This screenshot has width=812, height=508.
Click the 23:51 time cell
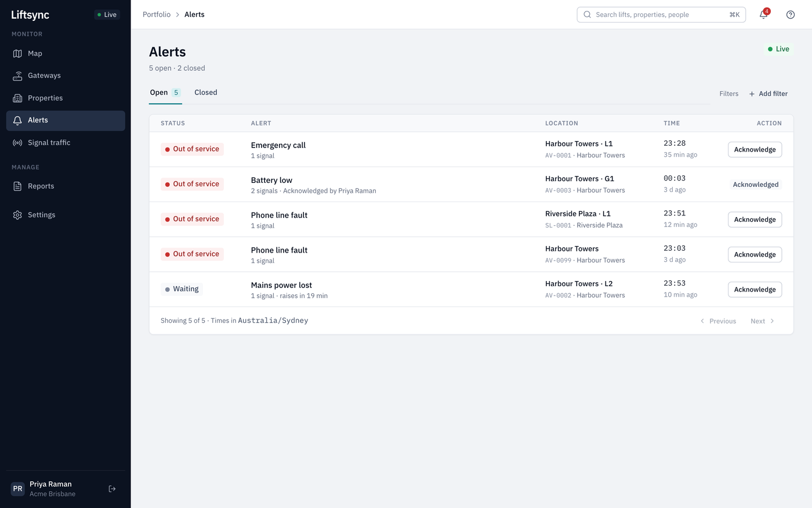[x=675, y=213]
